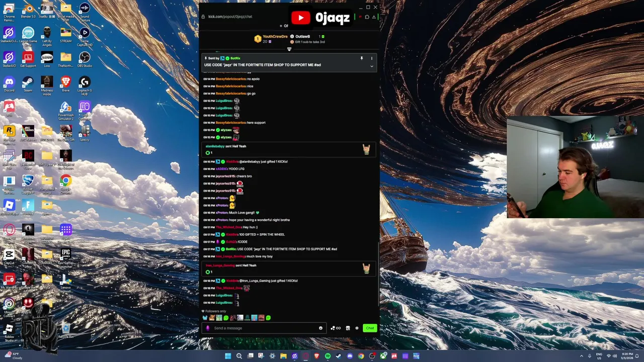The height and width of the screenshot is (362, 644).
Task: Click the 'hope your having a wonderful night' message
Action: click(x=259, y=220)
